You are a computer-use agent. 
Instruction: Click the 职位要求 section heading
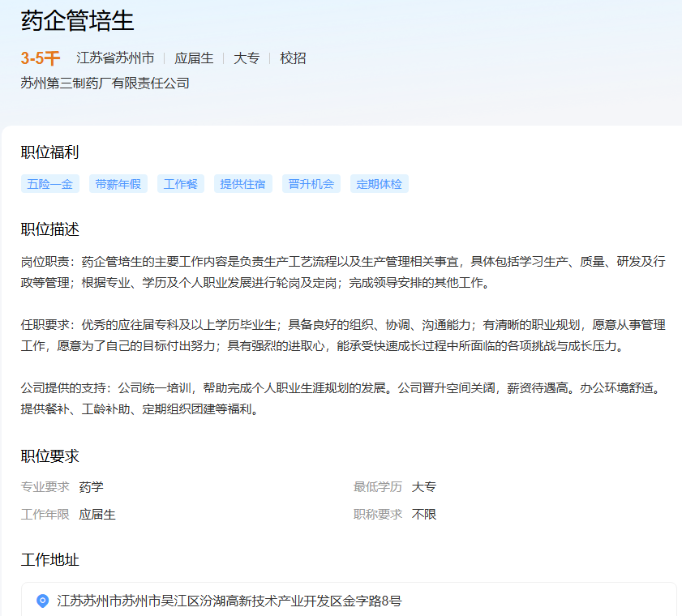pos(49,456)
